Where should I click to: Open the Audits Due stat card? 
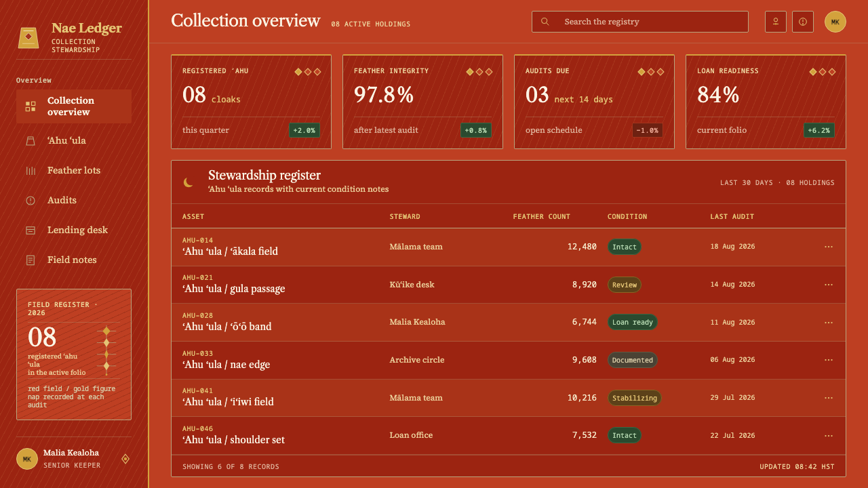pos(594,102)
